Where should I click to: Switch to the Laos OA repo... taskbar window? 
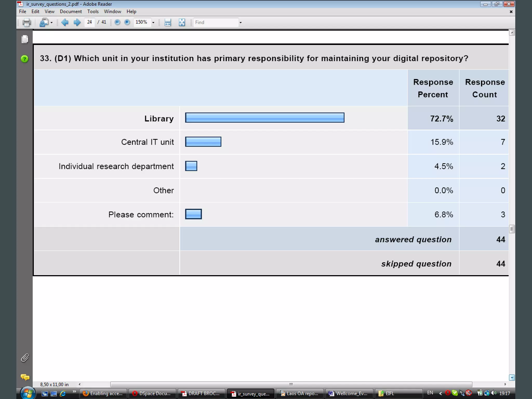point(300,394)
